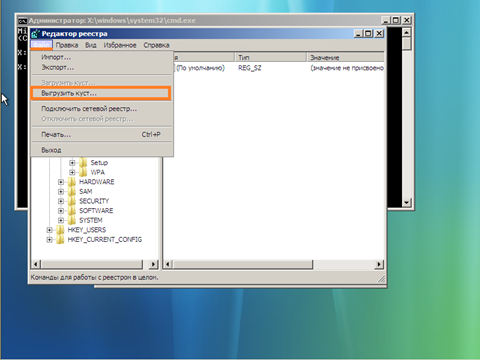The image size is (480, 360).
Task: Click the HKEY_CURRENT_CONFIG folder icon
Action: [60, 240]
